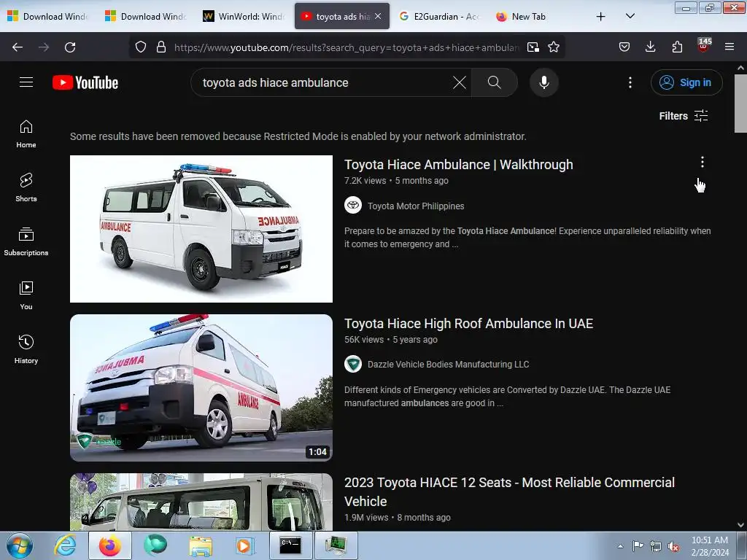Open the taskbar clock showing 10:51 AM
The width and height of the screenshot is (747, 560).
tap(709, 546)
